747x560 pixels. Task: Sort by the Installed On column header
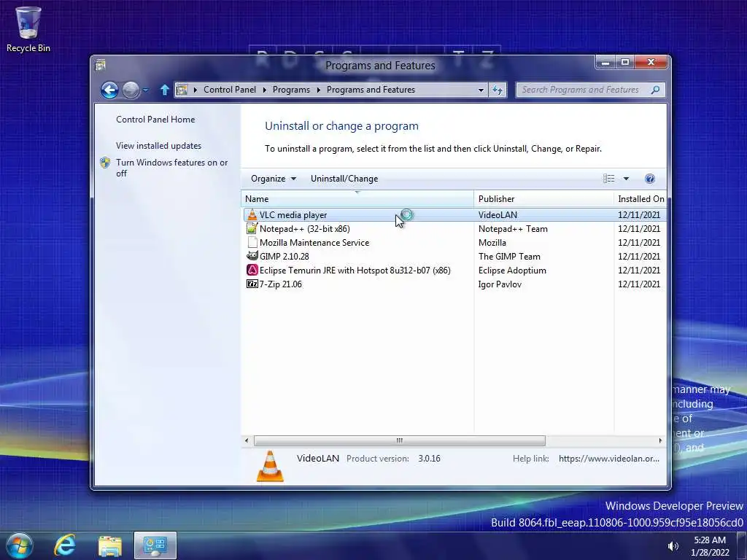[x=640, y=199]
